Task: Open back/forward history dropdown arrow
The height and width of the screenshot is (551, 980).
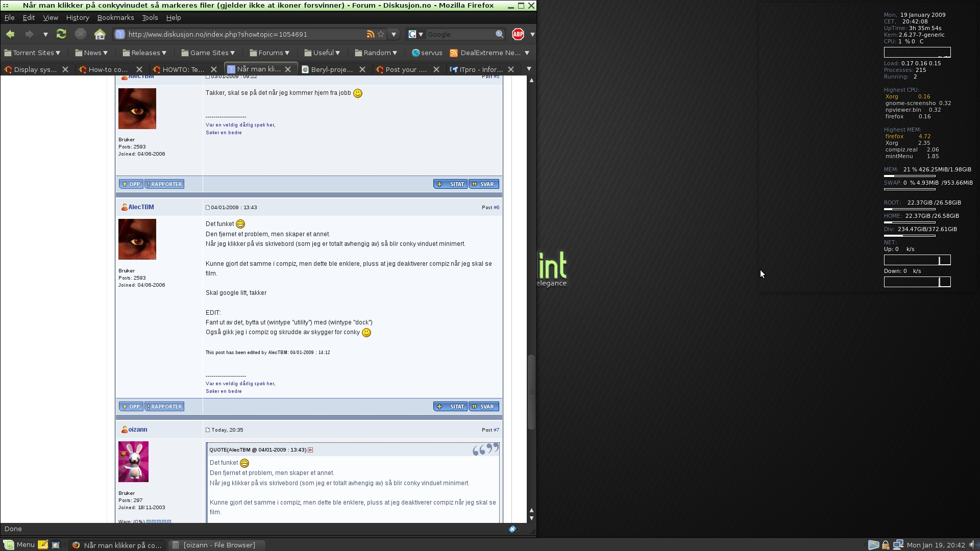Action: coord(45,35)
